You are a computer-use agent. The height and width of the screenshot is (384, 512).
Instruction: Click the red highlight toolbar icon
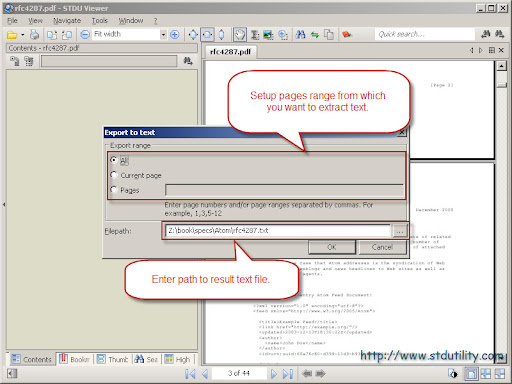click(347, 34)
